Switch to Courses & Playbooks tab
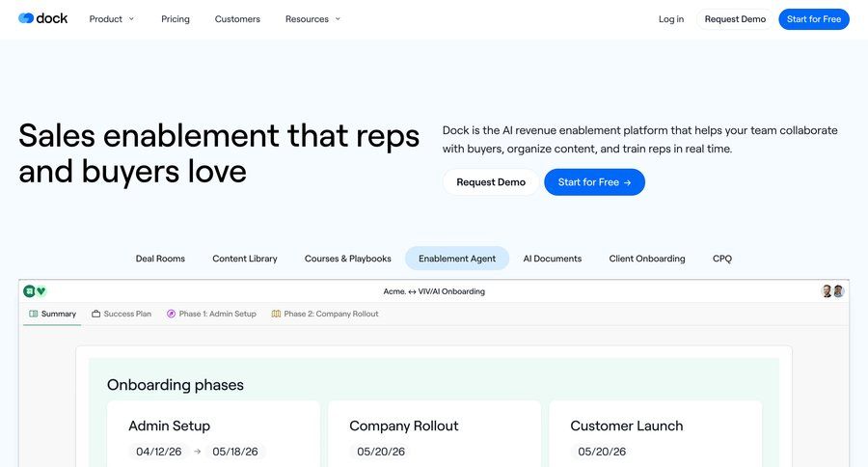The image size is (868, 467). [x=347, y=259]
